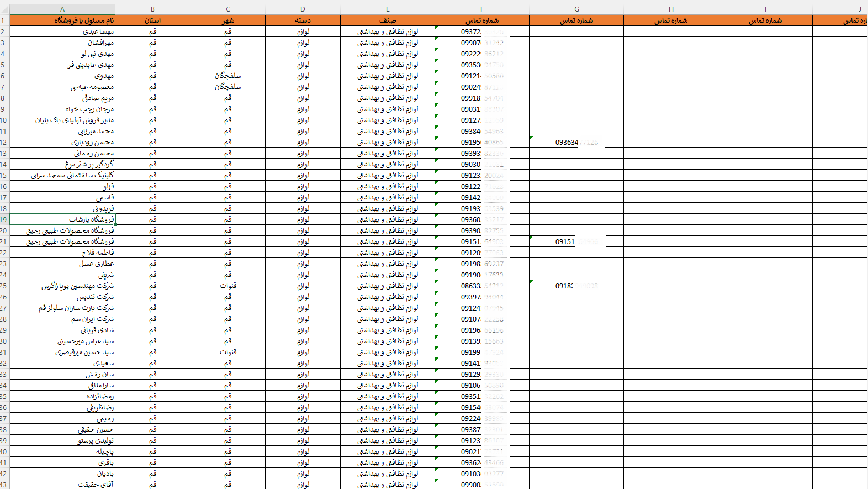Click 'قنوات' city in سید حسین میرقیصری row
868x489 pixels.
pyautogui.click(x=228, y=352)
